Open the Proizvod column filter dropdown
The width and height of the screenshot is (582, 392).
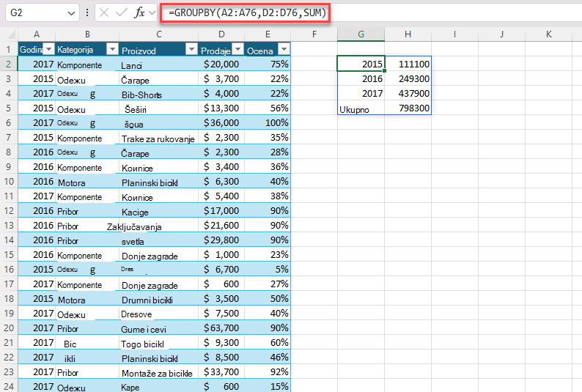(x=191, y=49)
